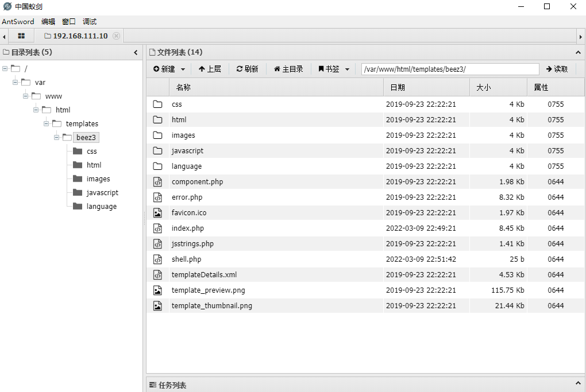Open the 书签 dropdown arrow
Viewport: 586px width, 392px height.
pos(347,69)
